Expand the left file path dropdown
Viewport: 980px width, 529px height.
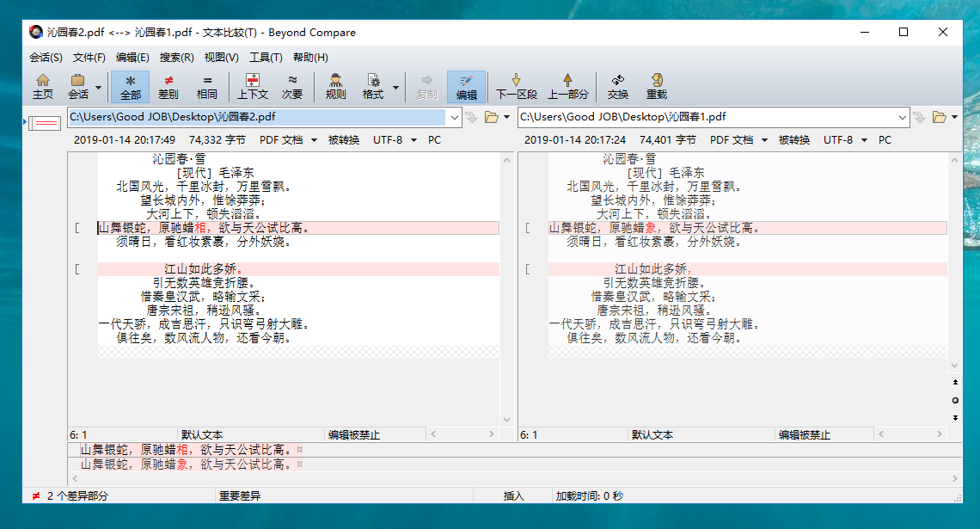tap(454, 117)
